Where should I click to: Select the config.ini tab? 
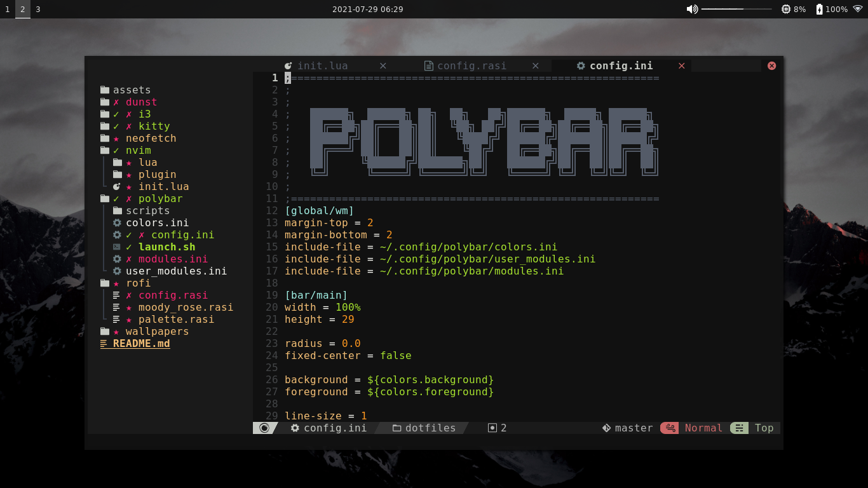[621, 66]
